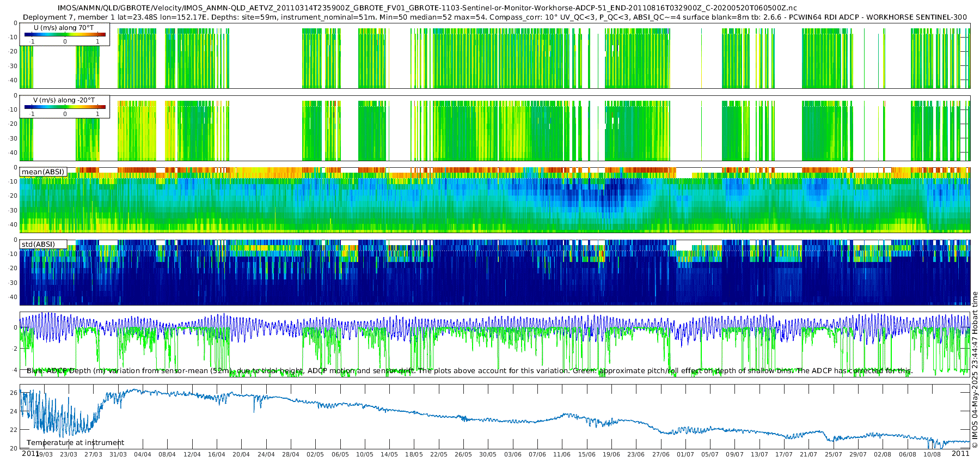Select the std(ABSI) panel label

point(38,245)
